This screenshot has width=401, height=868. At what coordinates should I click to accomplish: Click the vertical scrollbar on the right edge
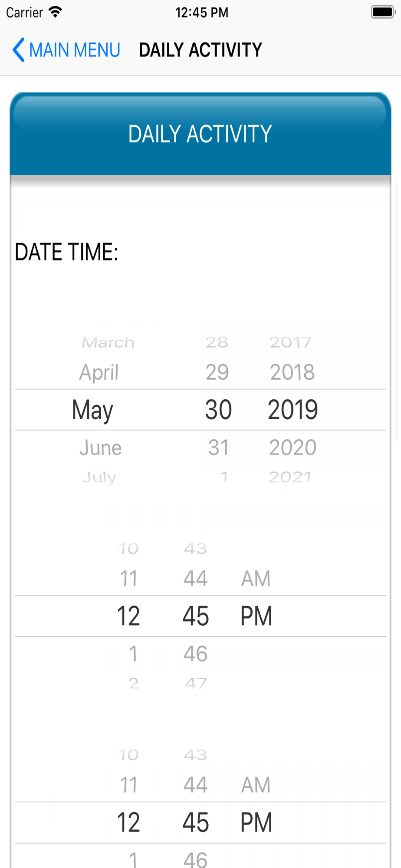[x=397, y=310]
